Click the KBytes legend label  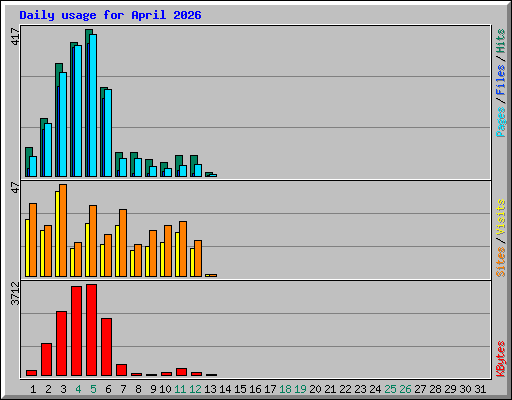tap(500, 359)
